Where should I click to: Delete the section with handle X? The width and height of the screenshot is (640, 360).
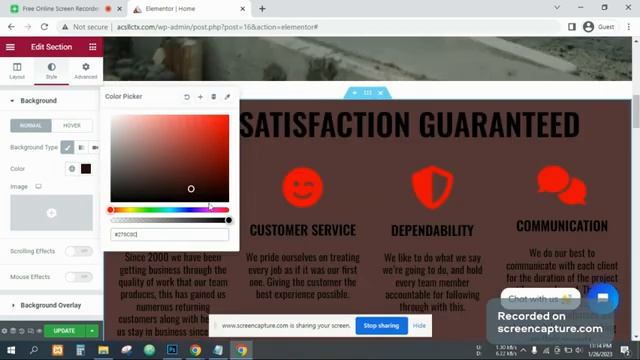(380, 93)
